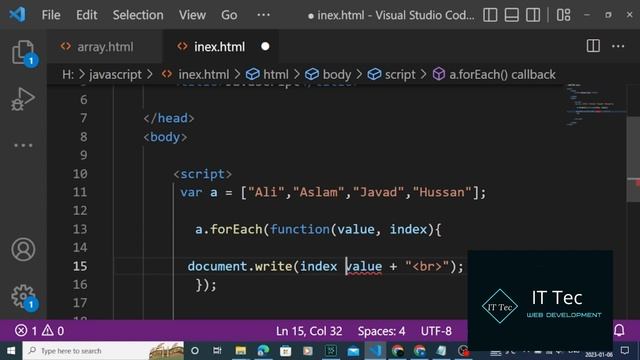The width and height of the screenshot is (640, 360).
Task: Click document.write on line 15
Action: (240, 267)
